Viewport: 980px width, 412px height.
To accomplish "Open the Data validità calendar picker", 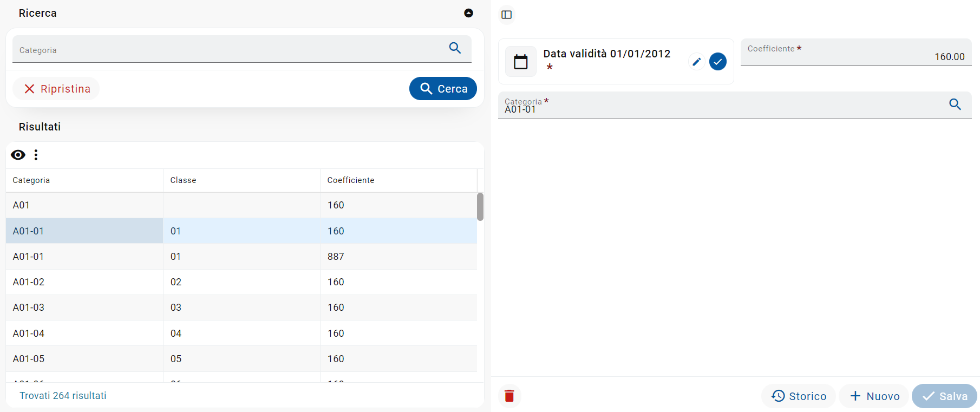I will click(520, 62).
